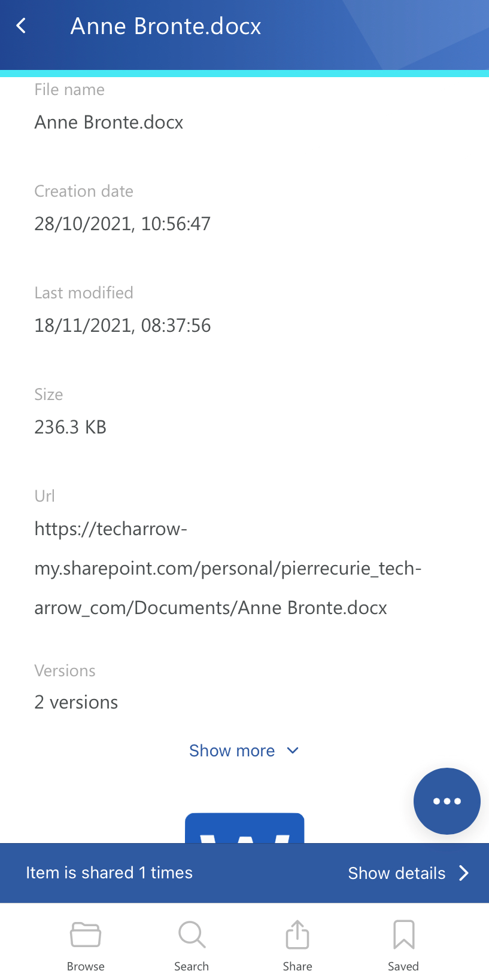Open the three-dot floating action button
489x980 pixels.
click(447, 801)
